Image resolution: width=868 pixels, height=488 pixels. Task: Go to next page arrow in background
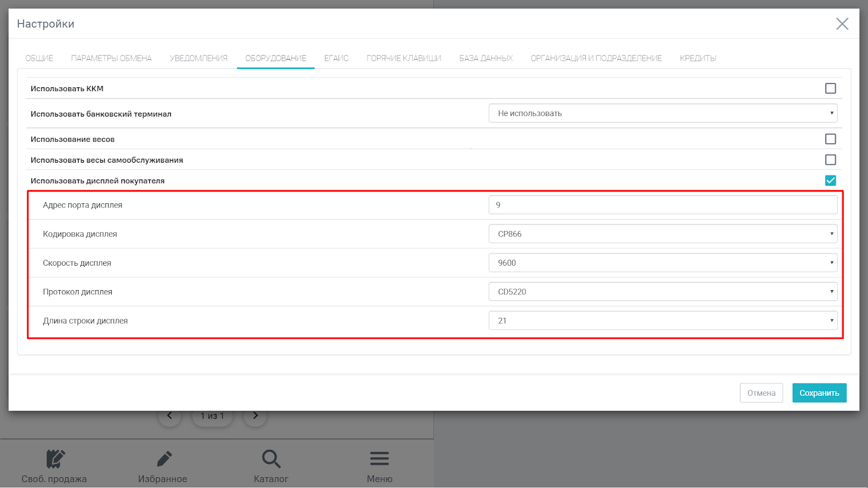tap(256, 415)
